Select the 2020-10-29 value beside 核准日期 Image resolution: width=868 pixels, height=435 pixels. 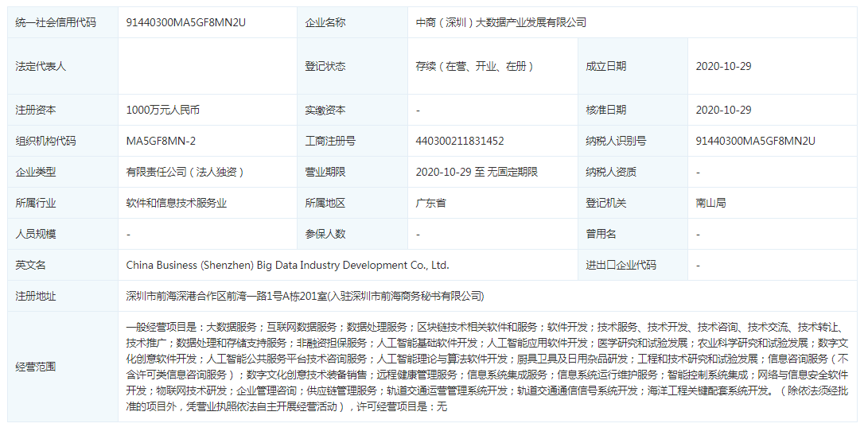coord(723,110)
